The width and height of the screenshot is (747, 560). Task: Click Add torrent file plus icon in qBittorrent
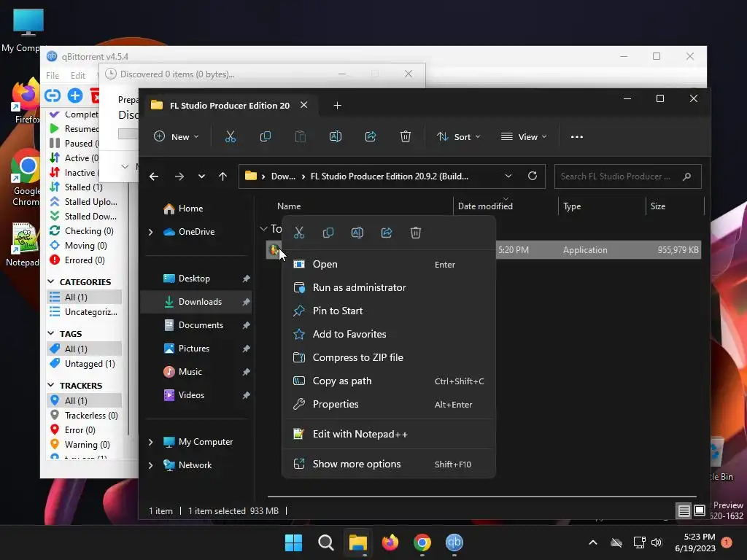[75, 96]
